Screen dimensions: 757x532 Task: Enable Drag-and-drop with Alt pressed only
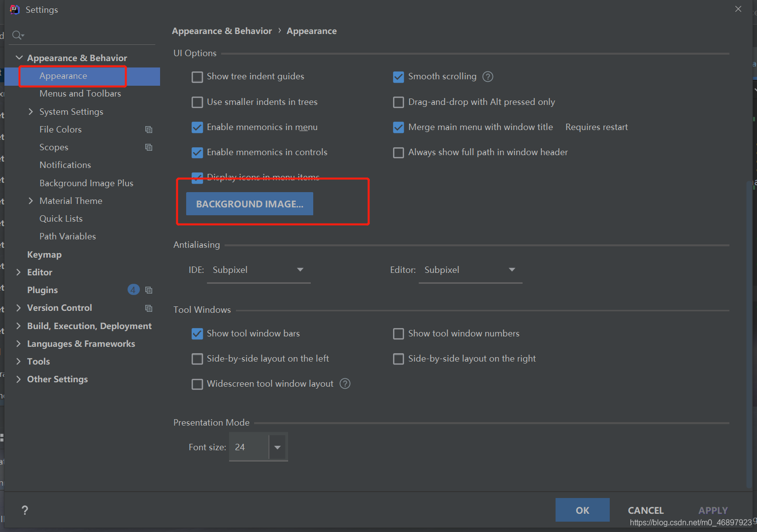pyautogui.click(x=398, y=102)
